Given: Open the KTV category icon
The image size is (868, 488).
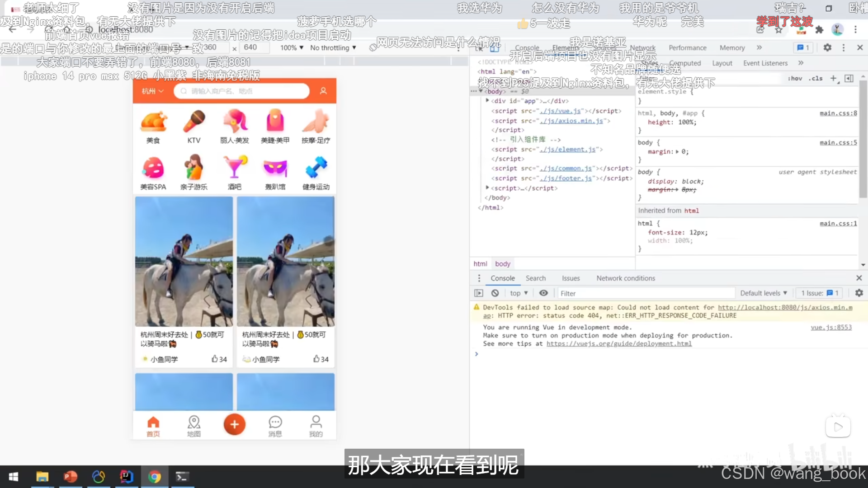Looking at the screenshot, I should [194, 122].
